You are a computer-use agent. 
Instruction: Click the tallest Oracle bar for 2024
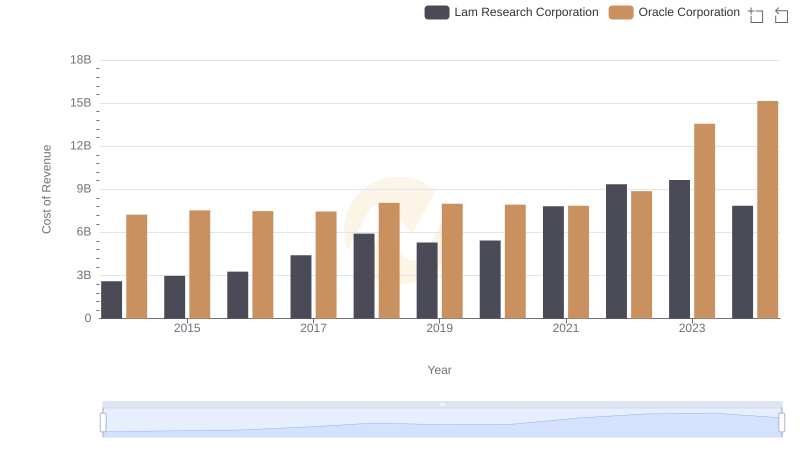click(767, 210)
